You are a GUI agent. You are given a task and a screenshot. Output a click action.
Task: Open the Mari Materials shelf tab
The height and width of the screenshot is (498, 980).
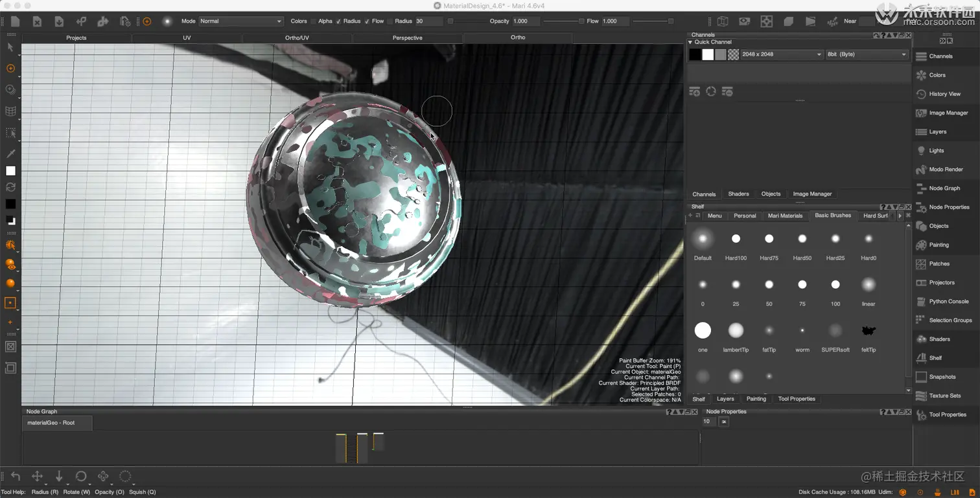(785, 216)
